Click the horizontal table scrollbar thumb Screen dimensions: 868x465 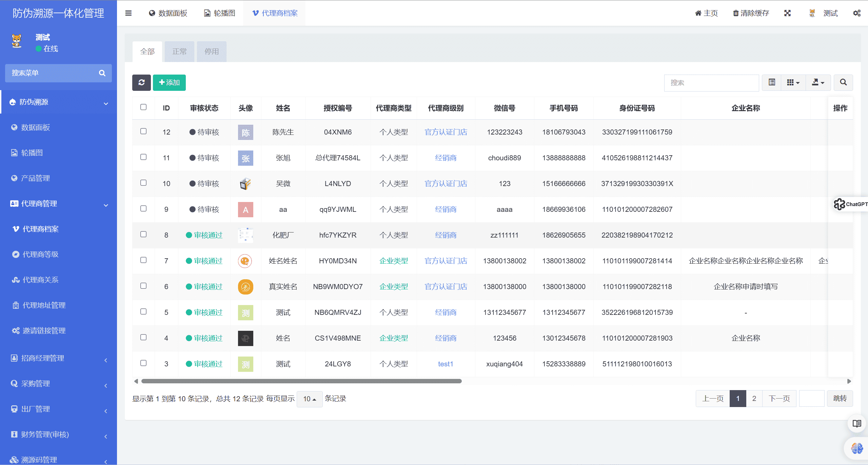pos(301,381)
